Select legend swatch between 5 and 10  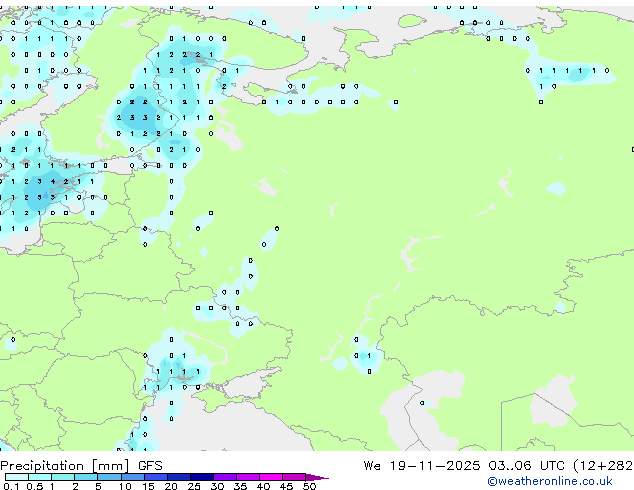tap(109, 477)
